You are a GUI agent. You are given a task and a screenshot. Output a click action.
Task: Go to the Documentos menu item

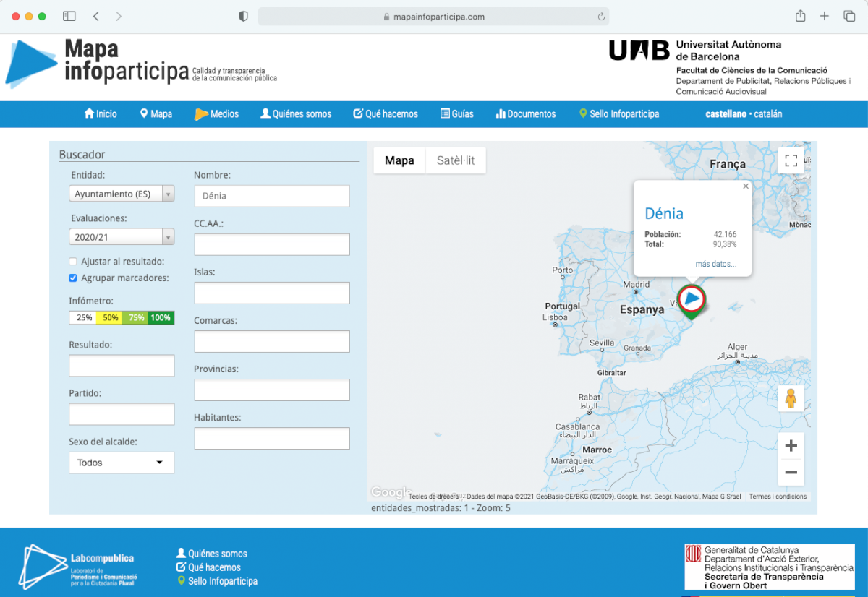526,114
